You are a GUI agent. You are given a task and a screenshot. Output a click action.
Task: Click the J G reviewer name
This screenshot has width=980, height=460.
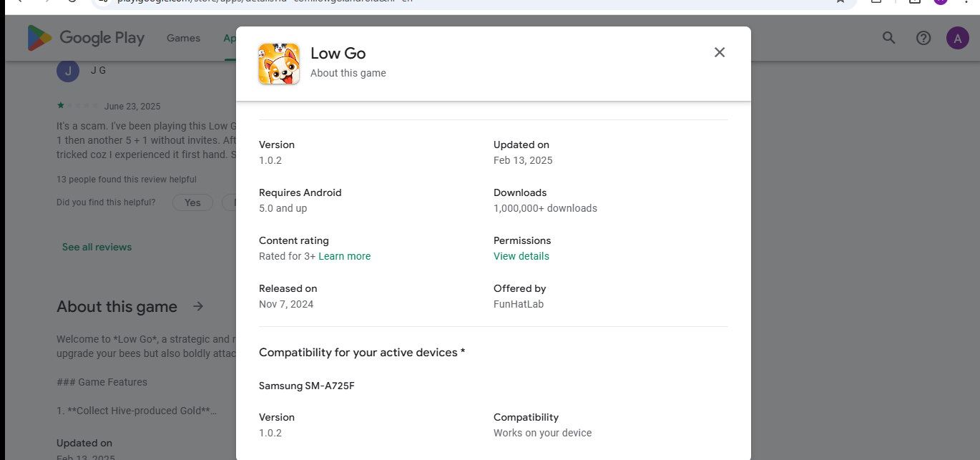98,71
